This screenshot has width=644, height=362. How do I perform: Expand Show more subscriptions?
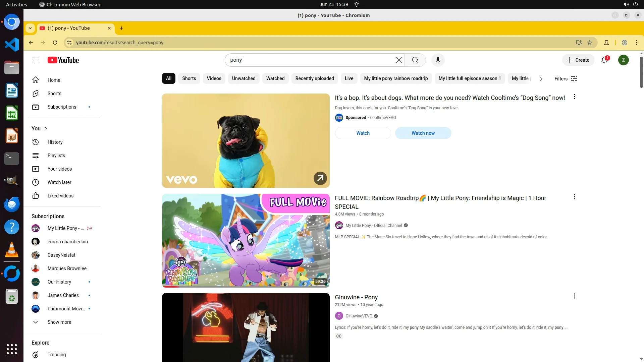(x=59, y=322)
